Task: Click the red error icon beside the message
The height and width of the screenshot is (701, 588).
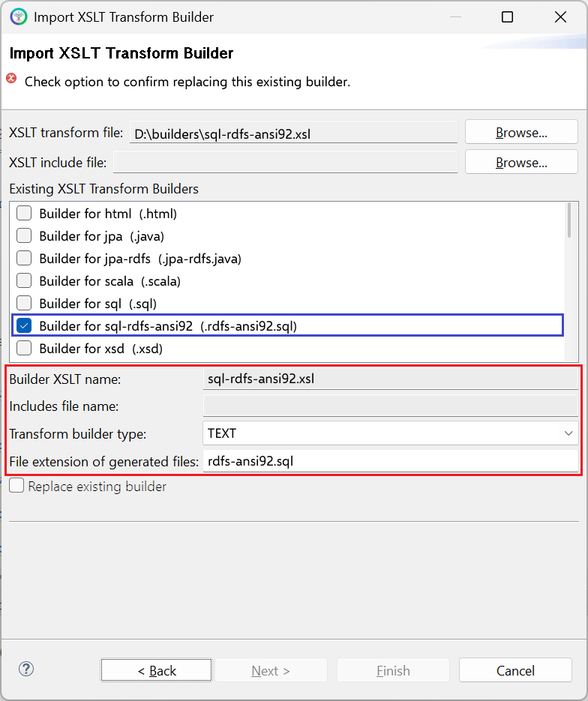Action: [x=11, y=79]
